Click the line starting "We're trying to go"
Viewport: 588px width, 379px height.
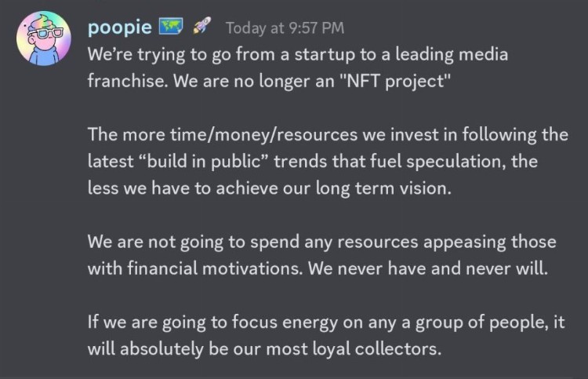298,56
